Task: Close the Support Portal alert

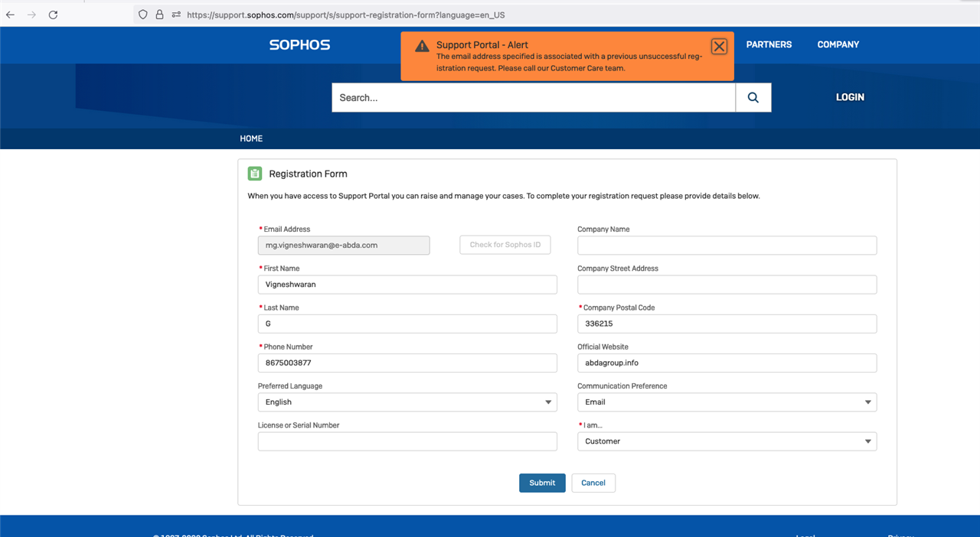Action: (719, 47)
